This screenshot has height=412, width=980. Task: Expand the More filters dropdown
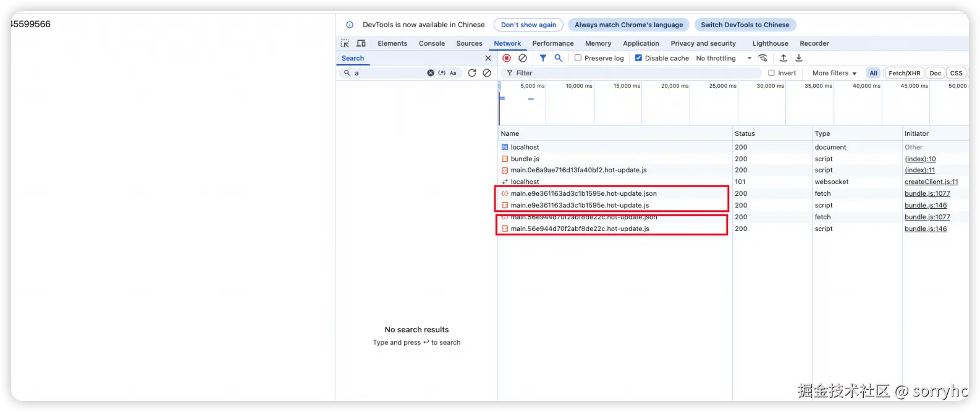(x=834, y=73)
